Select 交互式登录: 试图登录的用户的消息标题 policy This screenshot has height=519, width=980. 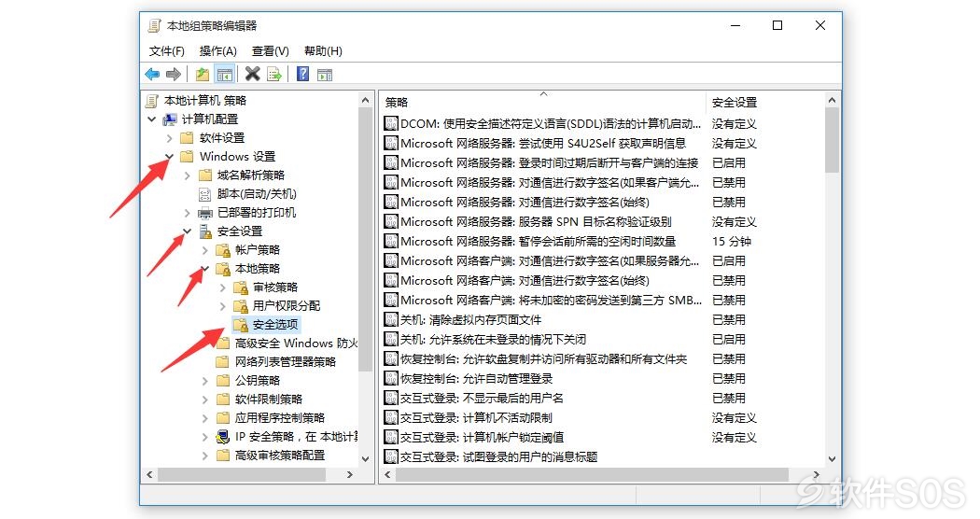tap(498, 456)
